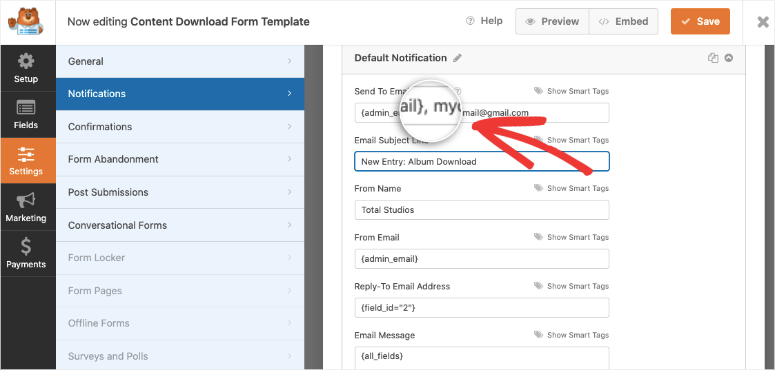Image resolution: width=775 pixels, height=370 pixels.
Task: Show Smart Tags for Reply-To Email Address
Action: [x=578, y=286]
